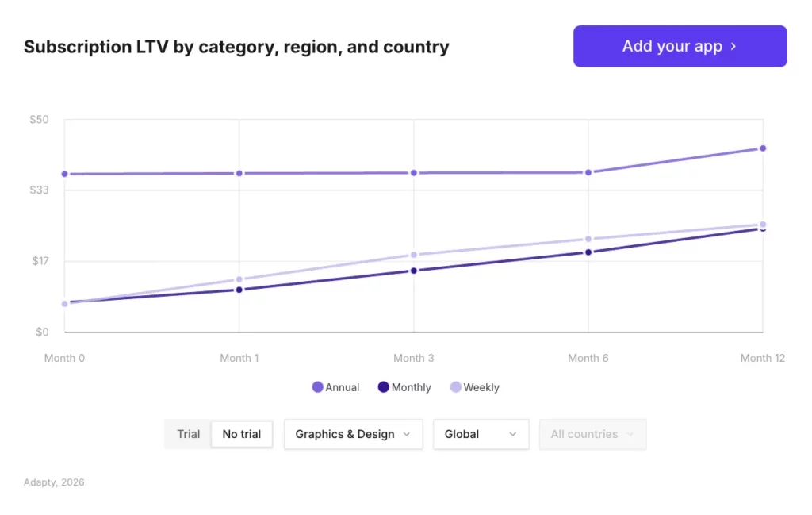The image size is (812, 515).
Task: Open the Global region dropdown
Action: 481,434
